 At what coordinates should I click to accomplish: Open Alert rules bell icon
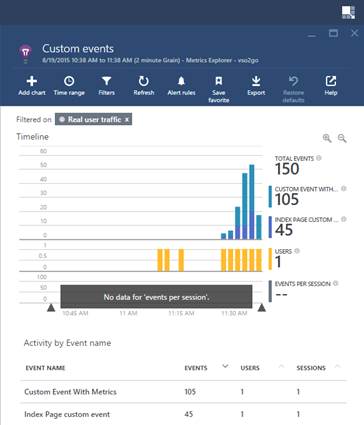point(181,81)
